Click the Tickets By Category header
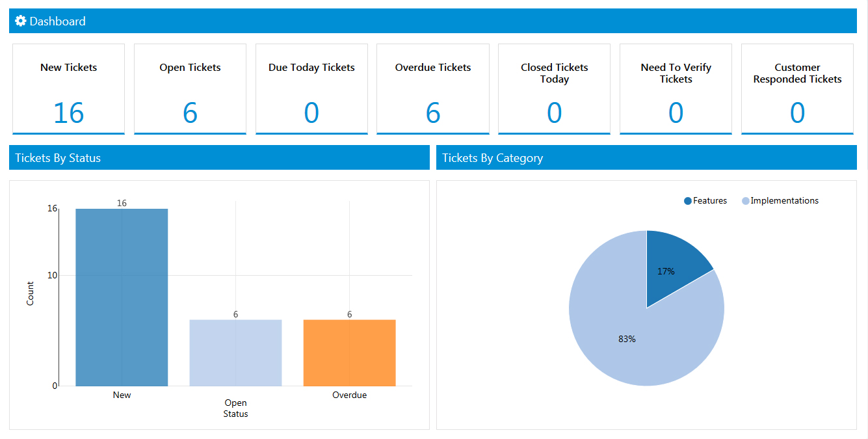 492,158
